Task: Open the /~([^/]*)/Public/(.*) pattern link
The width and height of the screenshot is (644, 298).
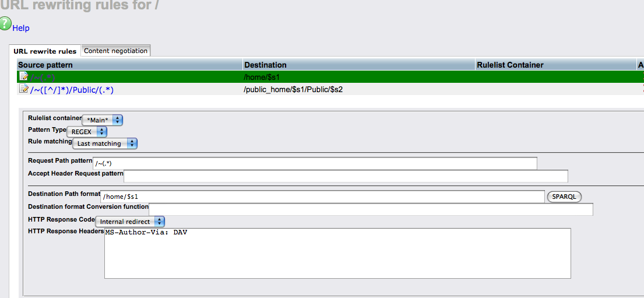Action: 72,89
